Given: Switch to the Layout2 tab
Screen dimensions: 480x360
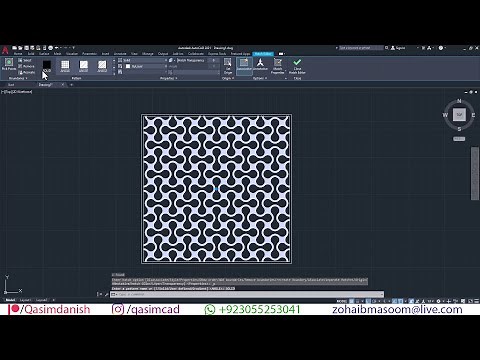Looking at the screenshot, I should (x=41, y=300).
